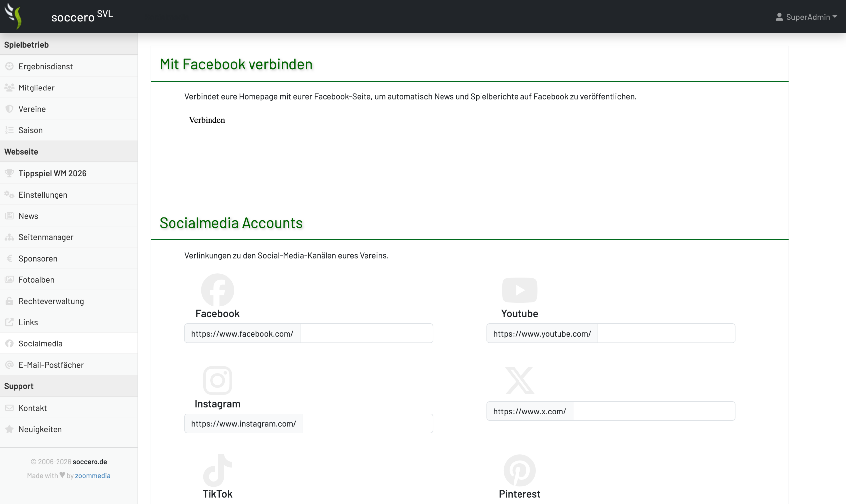Open the SuperAdmin dropdown menu
The width and height of the screenshot is (846, 504).
click(806, 17)
